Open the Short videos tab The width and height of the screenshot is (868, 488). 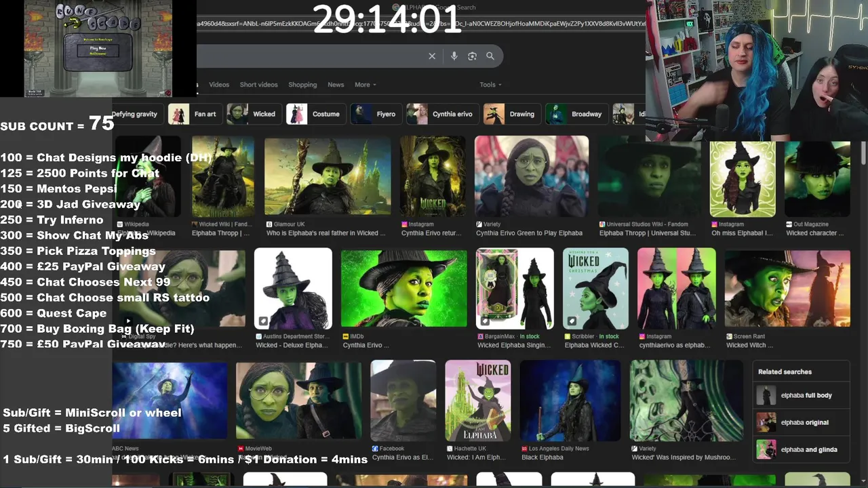(258, 85)
